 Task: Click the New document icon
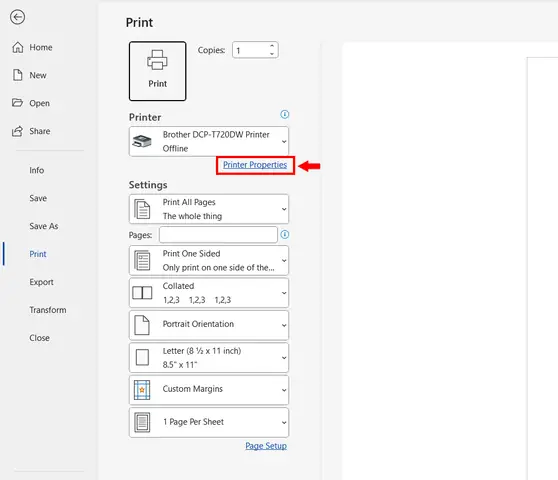pyautogui.click(x=17, y=75)
